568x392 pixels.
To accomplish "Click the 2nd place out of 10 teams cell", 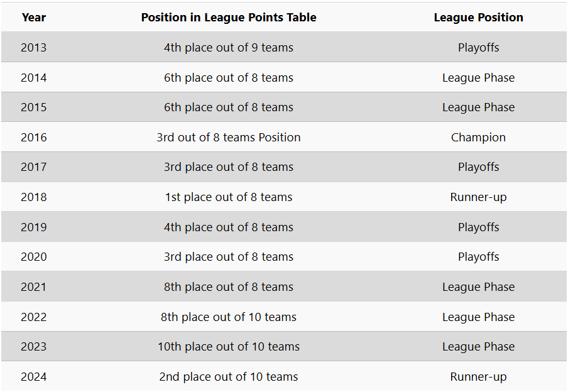I will 229,377.
